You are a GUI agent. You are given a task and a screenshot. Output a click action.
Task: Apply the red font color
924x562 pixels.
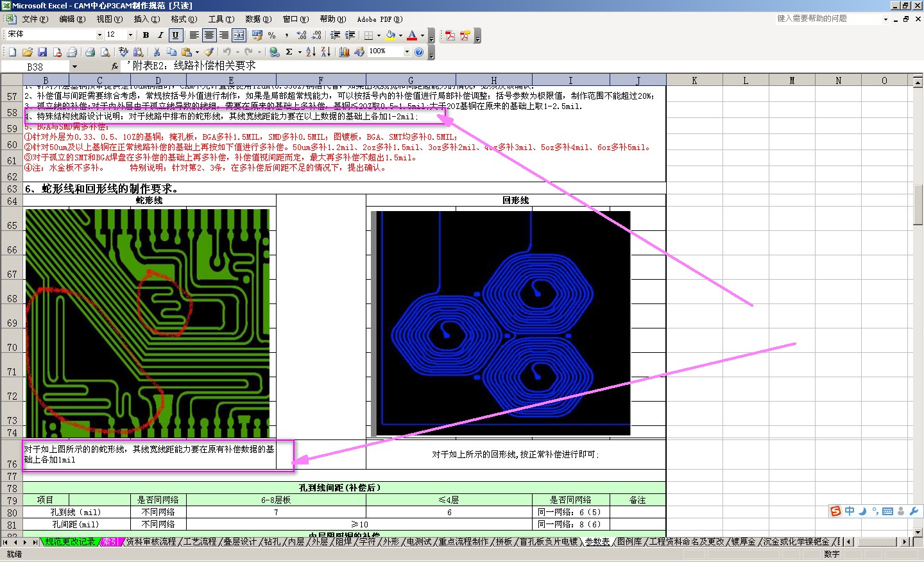[x=412, y=35]
